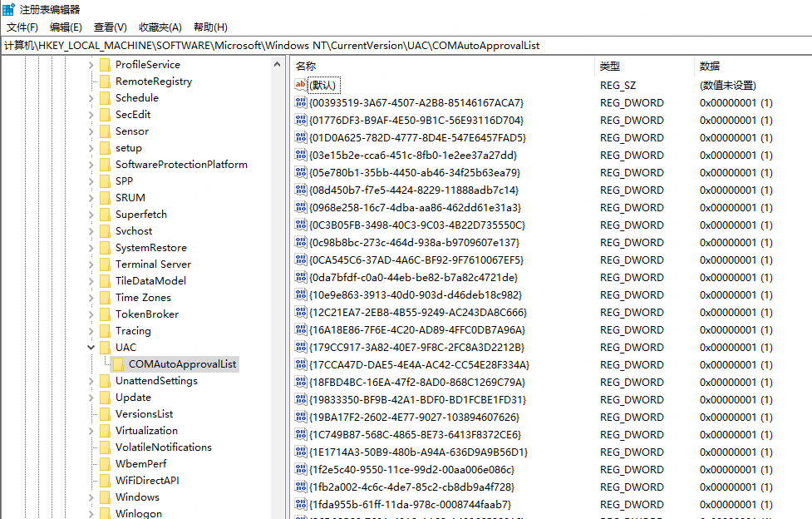Collapse the UAC registry key

click(x=91, y=348)
